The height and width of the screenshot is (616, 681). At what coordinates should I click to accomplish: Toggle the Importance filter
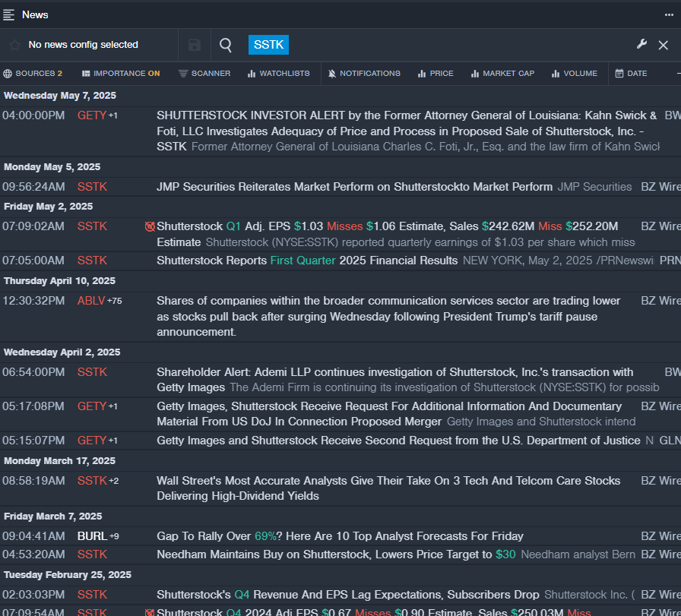tap(121, 74)
